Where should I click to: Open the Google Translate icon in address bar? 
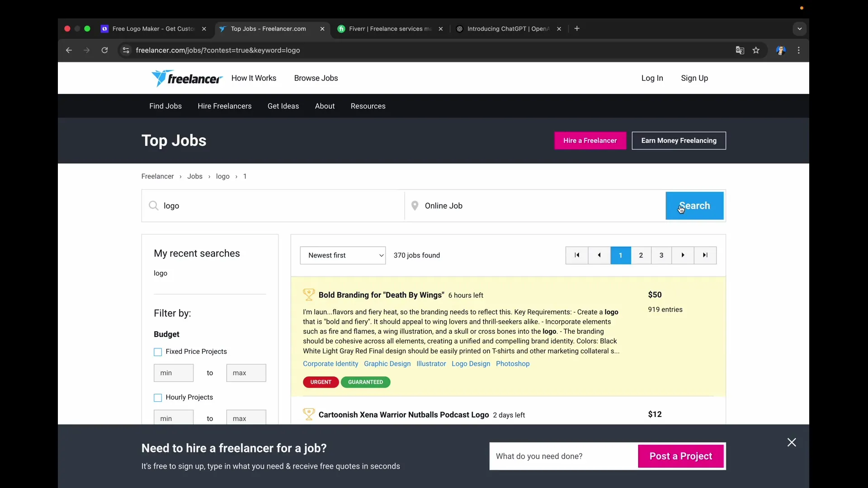(740, 50)
